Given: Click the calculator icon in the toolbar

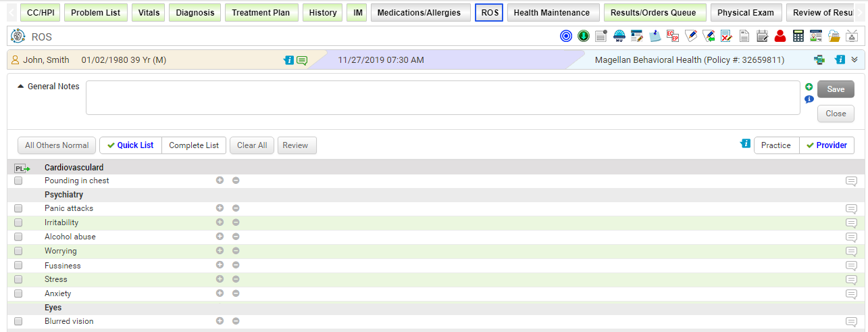Looking at the screenshot, I should [798, 37].
